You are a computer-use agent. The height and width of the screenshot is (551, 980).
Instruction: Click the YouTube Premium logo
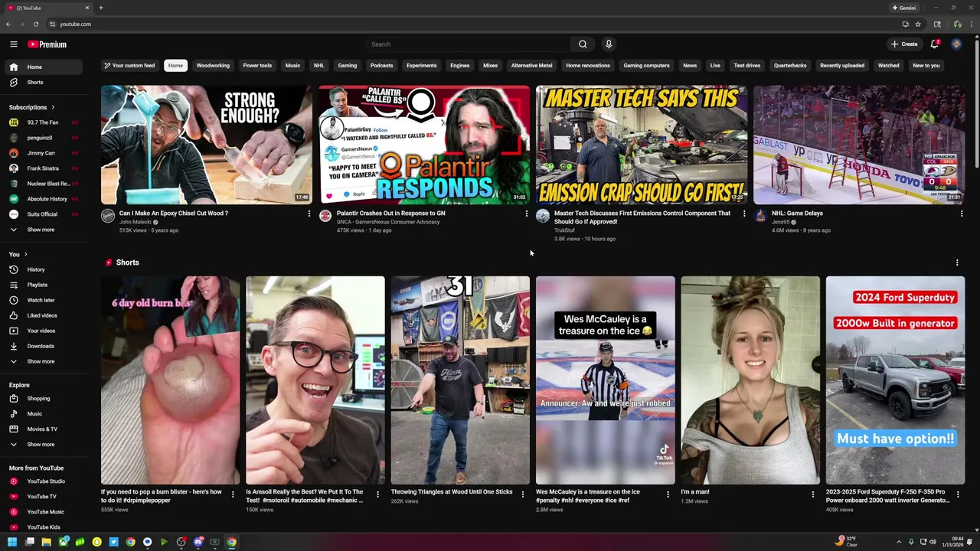pos(47,44)
